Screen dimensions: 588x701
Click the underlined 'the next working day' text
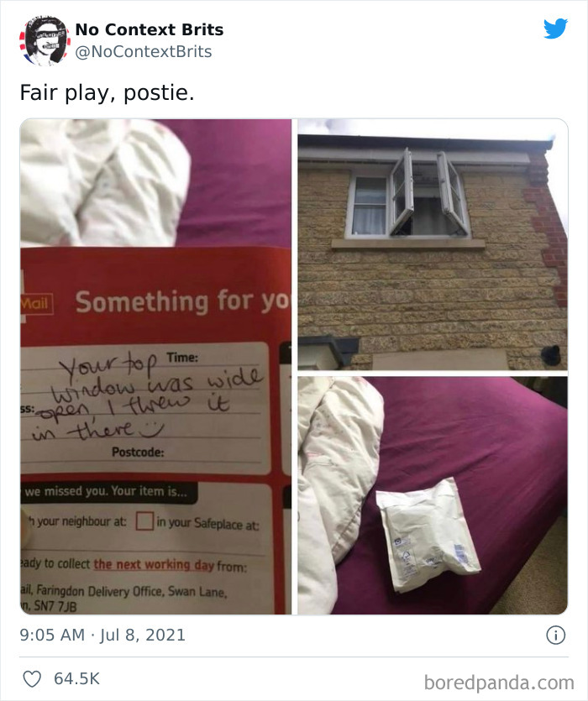coord(154,565)
